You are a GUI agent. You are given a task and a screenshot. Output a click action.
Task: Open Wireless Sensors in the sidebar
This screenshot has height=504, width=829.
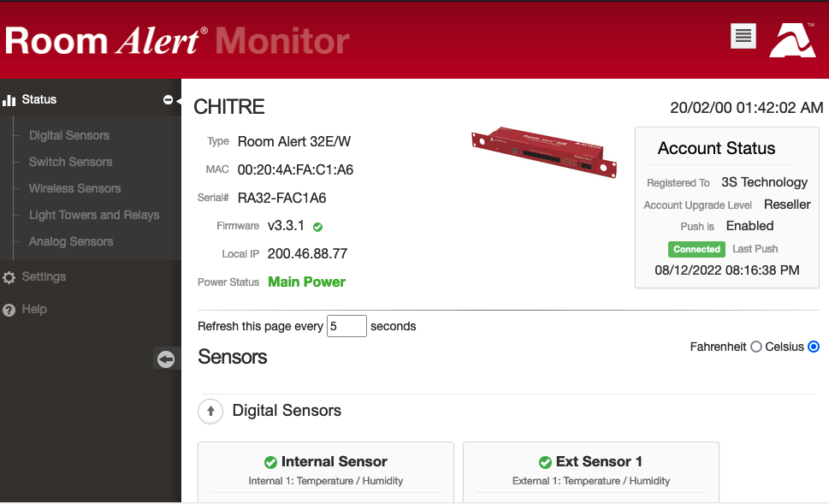[74, 188]
